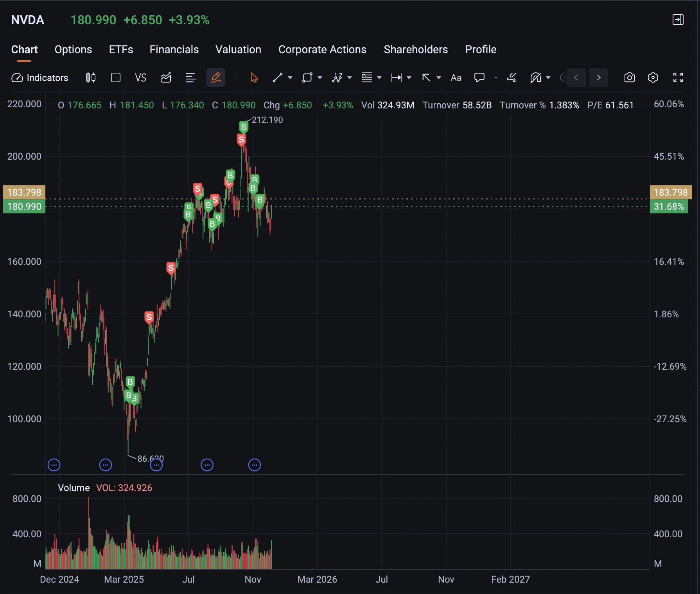Expand the measurement tool dropdown arrow
700x594 pixels.
pyautogui.click(x=409, y=78)
